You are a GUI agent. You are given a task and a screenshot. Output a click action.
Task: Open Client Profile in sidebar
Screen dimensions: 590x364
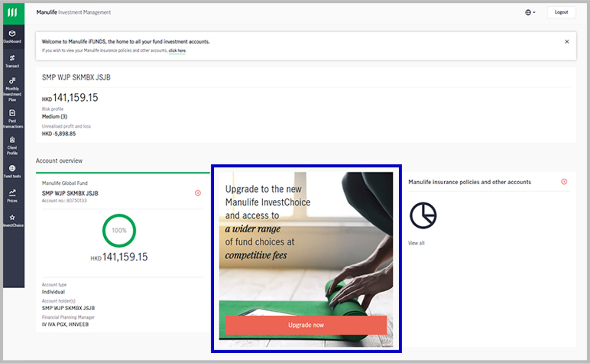pyautogui.click(x=13, y=146)
